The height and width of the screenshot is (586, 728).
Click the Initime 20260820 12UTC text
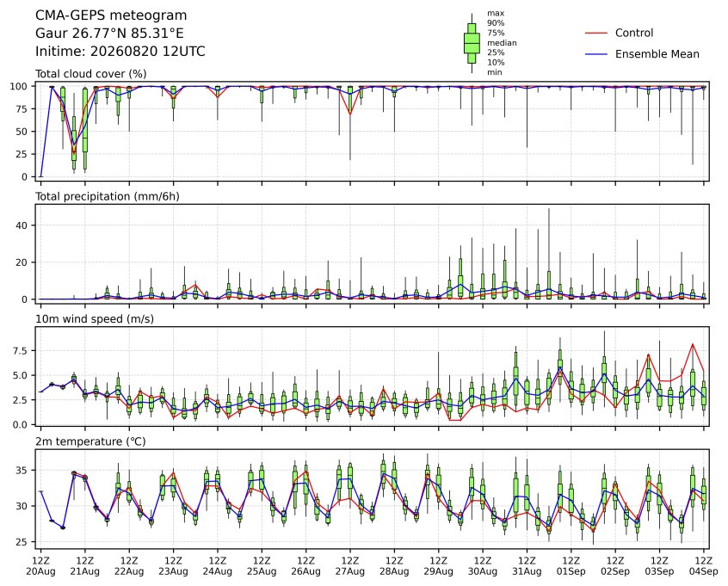pyautogui.click(x=120, y=51)
